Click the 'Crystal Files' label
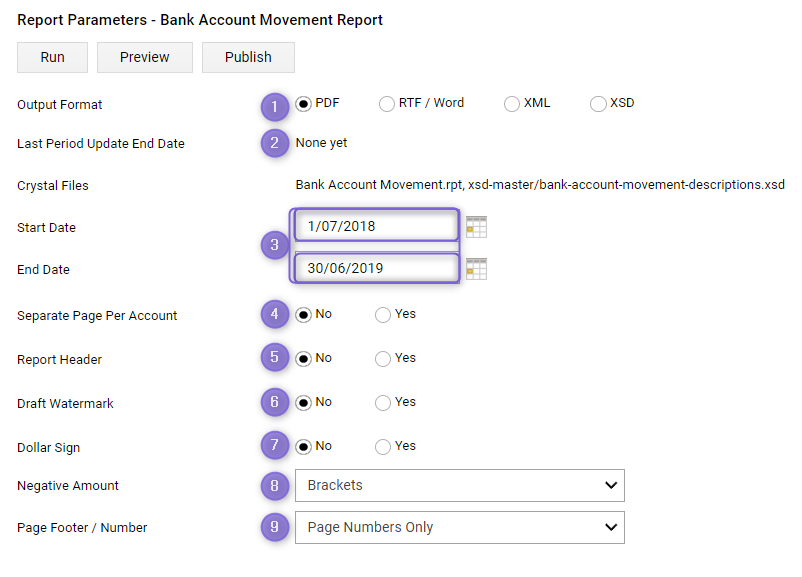Image resolution: width=802 pixels, height=577 pixels. tap(53, 186)
